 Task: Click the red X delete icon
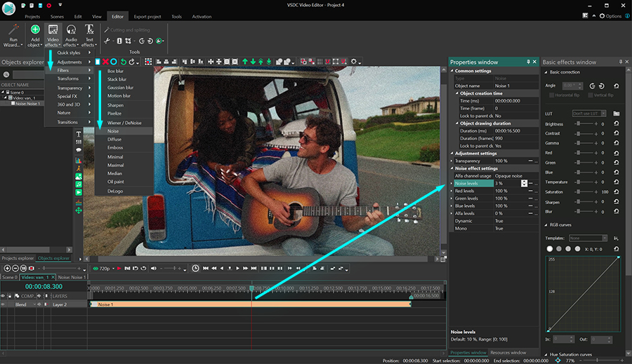point(105,62)
